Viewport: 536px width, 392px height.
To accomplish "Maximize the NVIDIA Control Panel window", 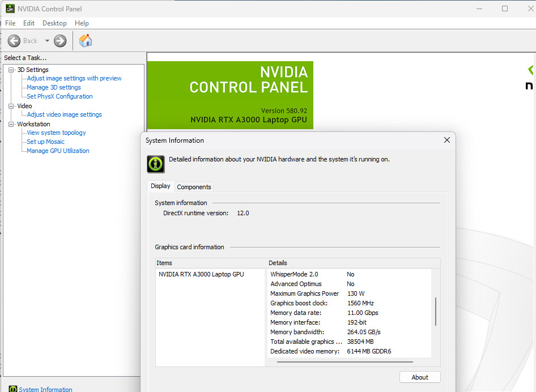I will 504,8.
